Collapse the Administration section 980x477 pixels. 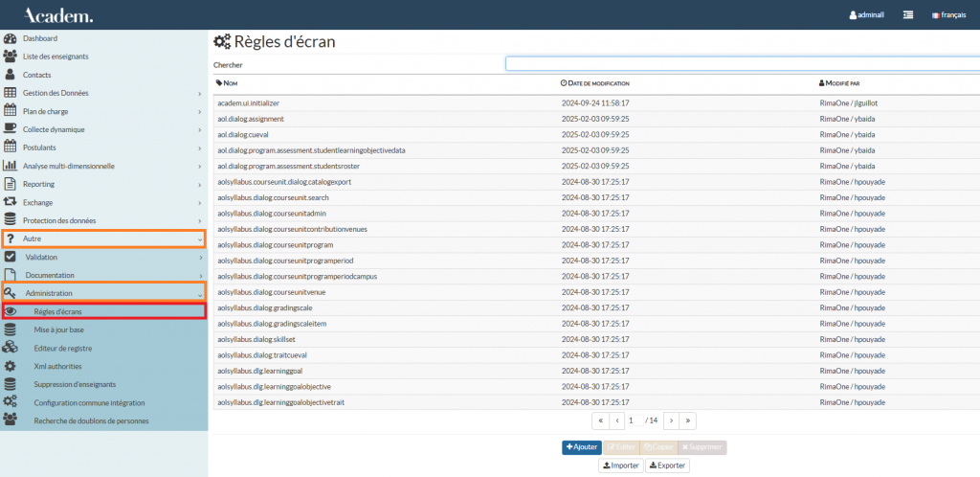pos(103,293)
